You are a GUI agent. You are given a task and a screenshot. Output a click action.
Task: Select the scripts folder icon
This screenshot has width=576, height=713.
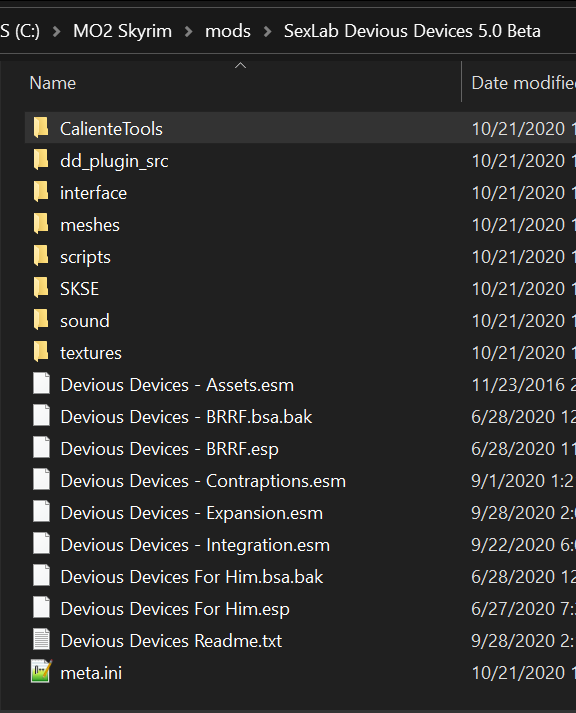(x=41, y=256)
